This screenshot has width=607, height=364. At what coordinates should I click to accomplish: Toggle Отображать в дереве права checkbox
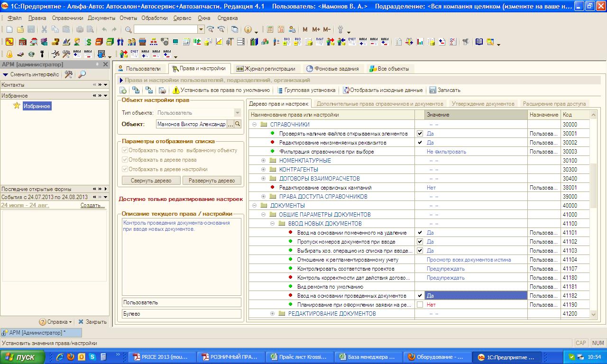click(x=125, y=160)
